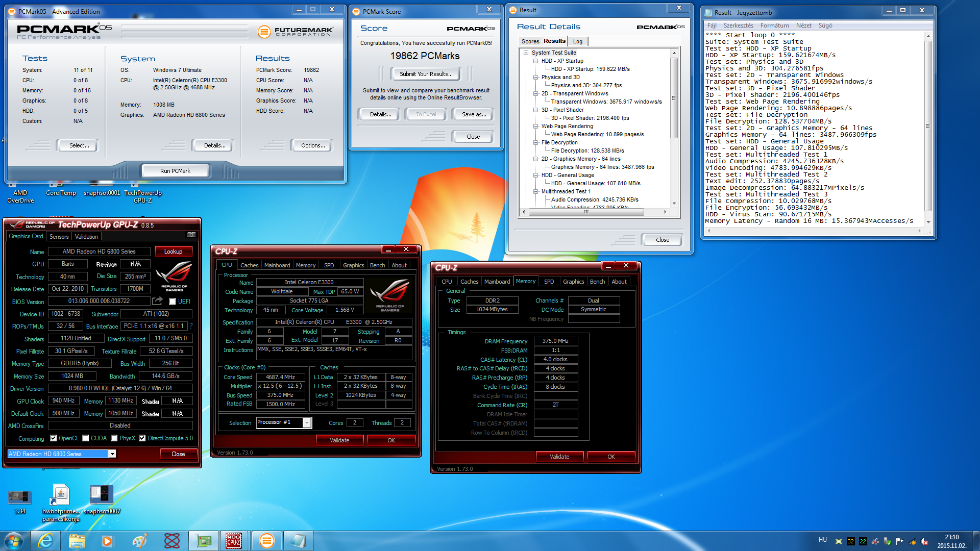
Task: Collapse the 3D - Pixel Shader node
Action: tap(536, 110)
